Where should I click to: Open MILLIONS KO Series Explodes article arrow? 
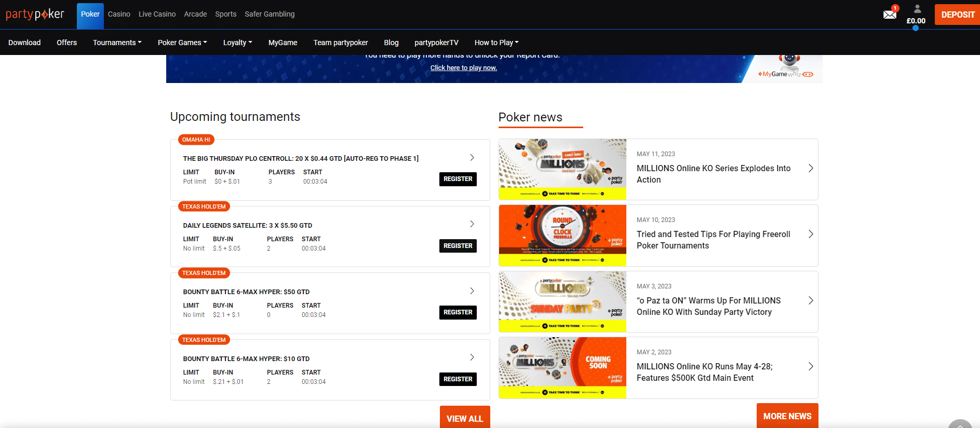[x=811, y=168]
